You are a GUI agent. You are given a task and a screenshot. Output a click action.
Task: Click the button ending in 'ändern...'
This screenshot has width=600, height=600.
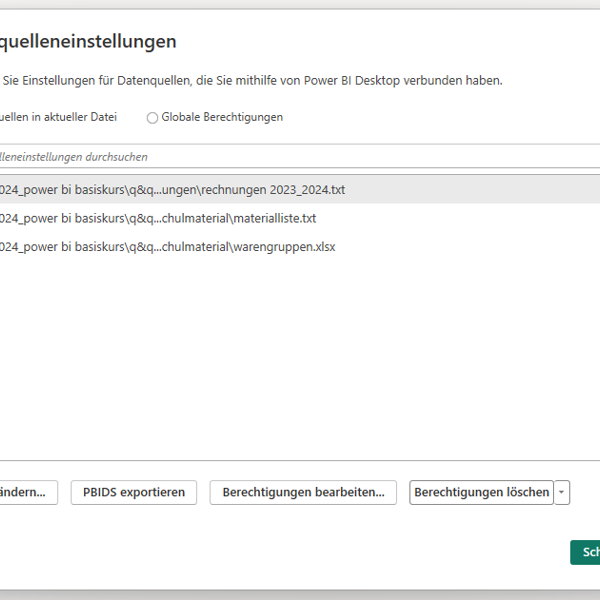[28, 492]
